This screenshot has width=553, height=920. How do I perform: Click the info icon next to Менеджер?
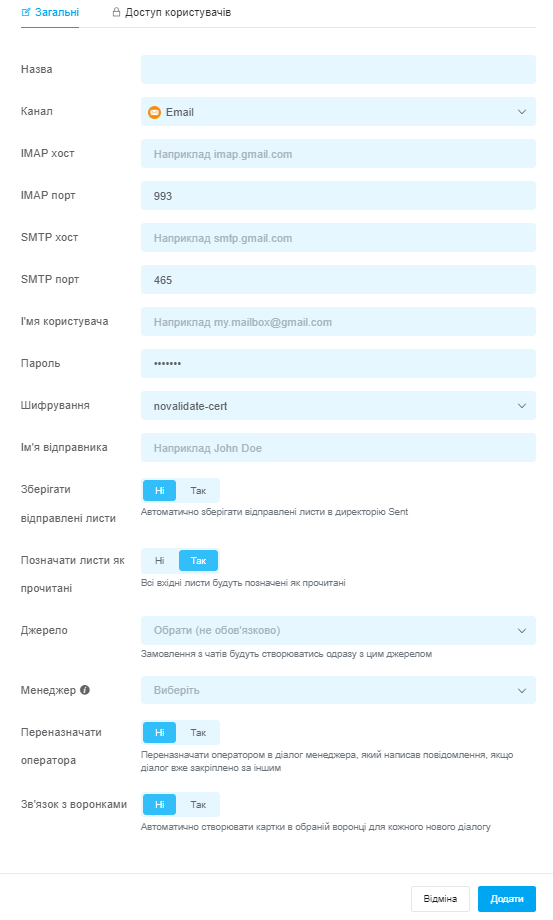pyautogui.click(x=85, y=690)
